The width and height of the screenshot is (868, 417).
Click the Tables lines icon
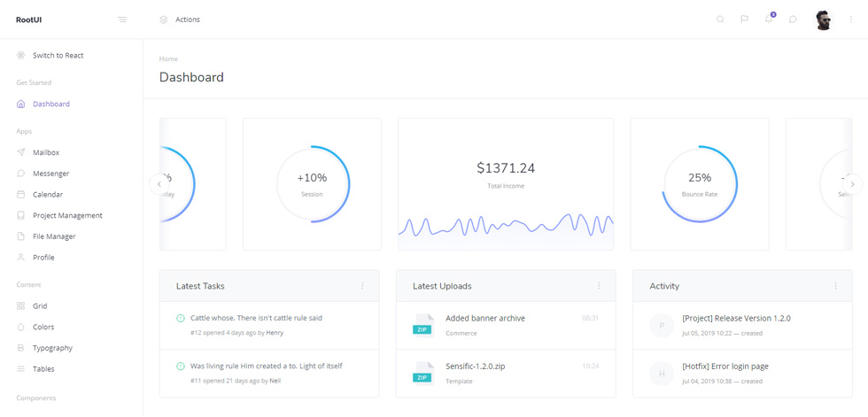(x=21, y=369)
